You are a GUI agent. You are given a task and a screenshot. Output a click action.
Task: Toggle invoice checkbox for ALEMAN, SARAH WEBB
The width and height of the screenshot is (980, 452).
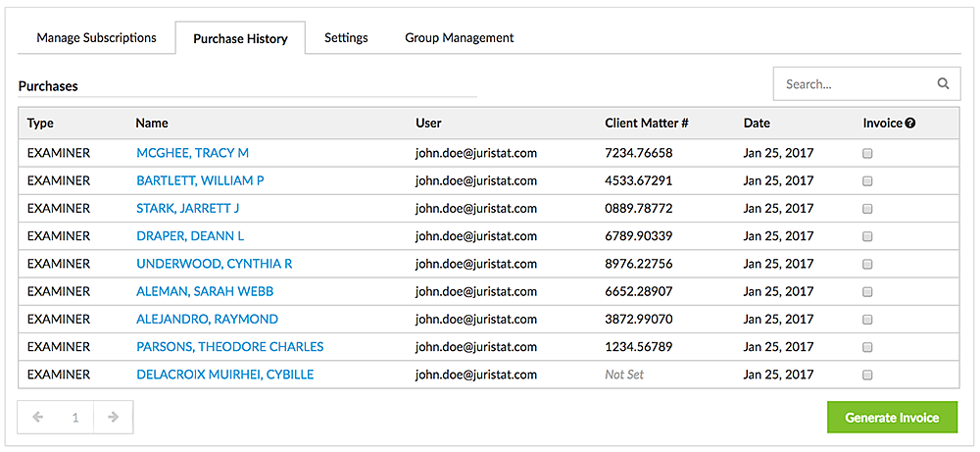point(867,292)
